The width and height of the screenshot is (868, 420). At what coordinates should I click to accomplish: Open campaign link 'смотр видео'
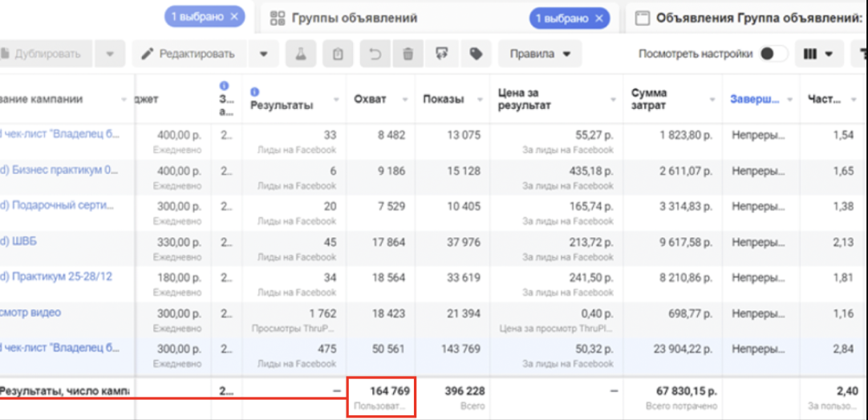(x=30, y=313)
